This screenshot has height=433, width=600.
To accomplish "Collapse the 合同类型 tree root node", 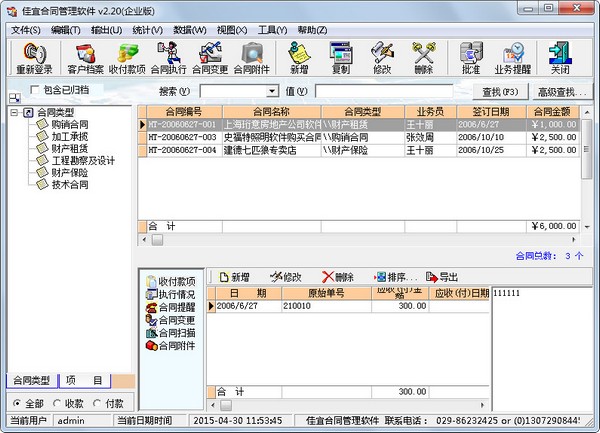I will (x=14, y=112).
